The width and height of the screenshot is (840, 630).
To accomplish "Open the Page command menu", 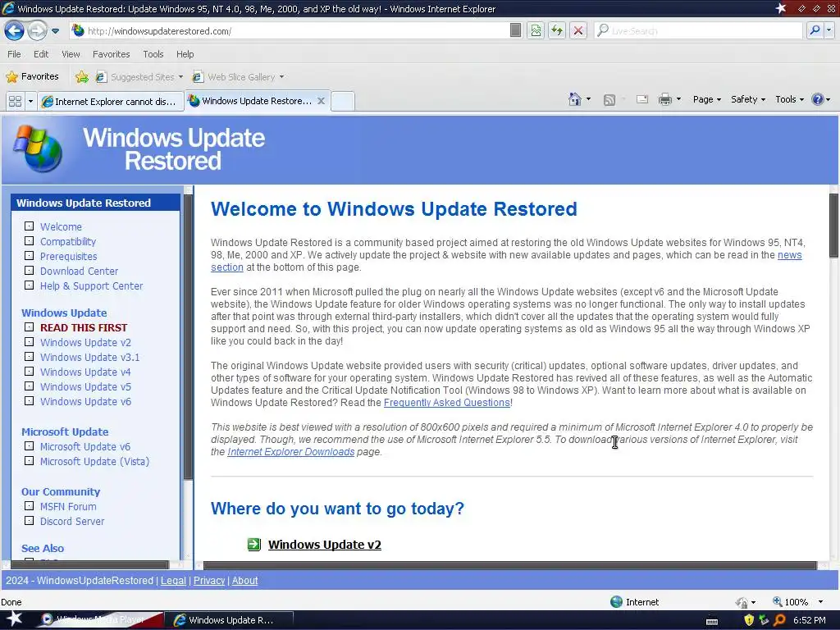I will tap(706, 99).
